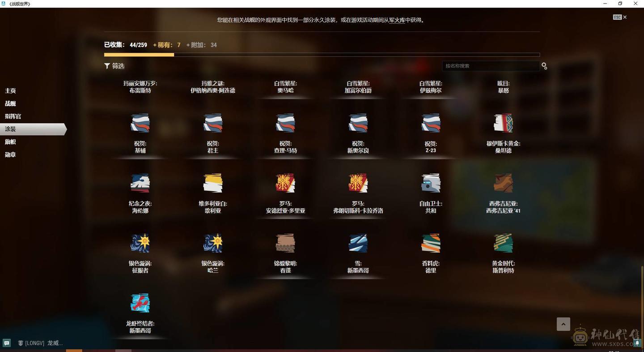Click the name search field
Image resolution: width=644 pixels, height=352 pixels.
[x=491, y=66]
